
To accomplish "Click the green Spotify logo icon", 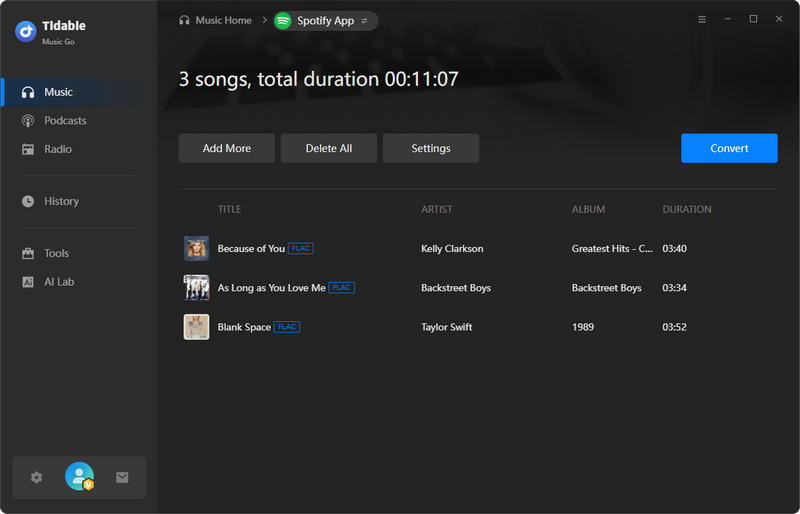I will click(283, 21).
